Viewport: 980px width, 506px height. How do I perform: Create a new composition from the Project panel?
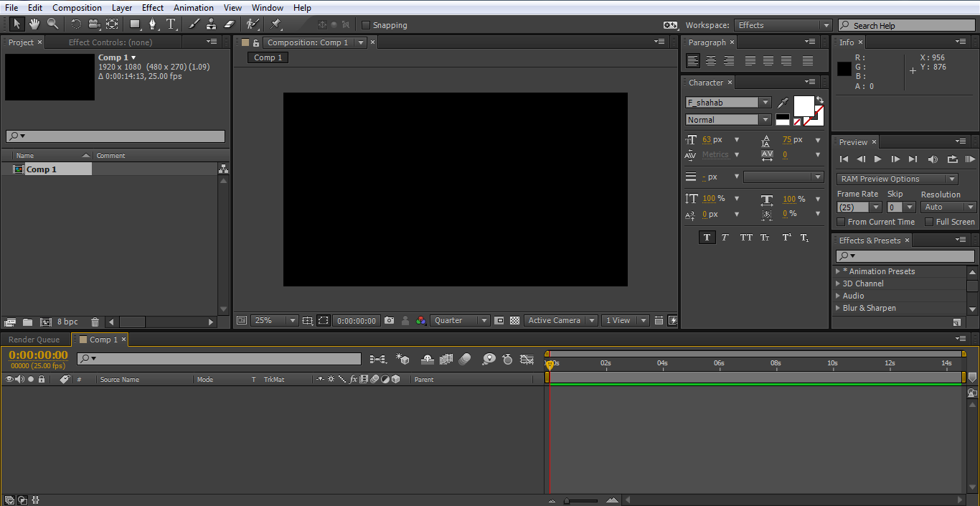click(46, 322)
